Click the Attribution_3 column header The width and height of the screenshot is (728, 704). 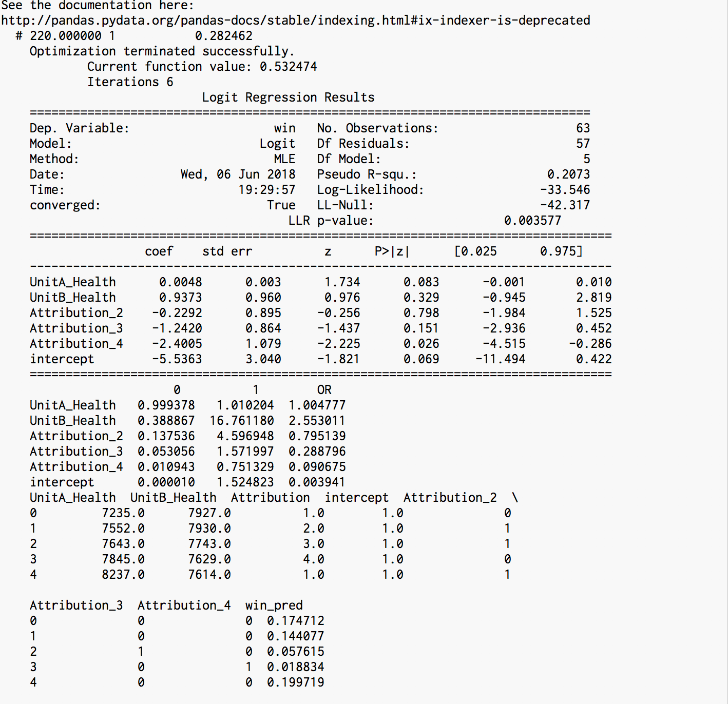coord(76,605)
